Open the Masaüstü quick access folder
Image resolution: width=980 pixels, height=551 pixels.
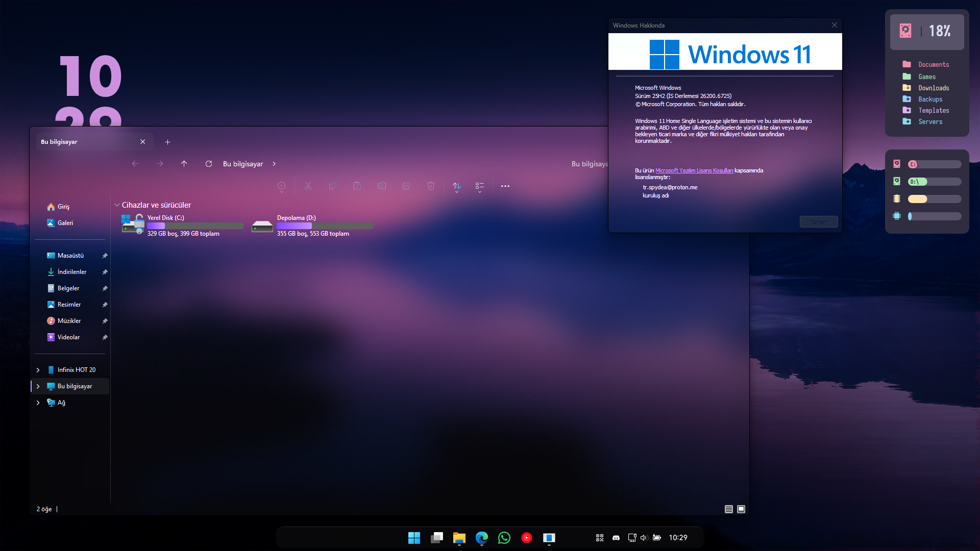point(70,256)
